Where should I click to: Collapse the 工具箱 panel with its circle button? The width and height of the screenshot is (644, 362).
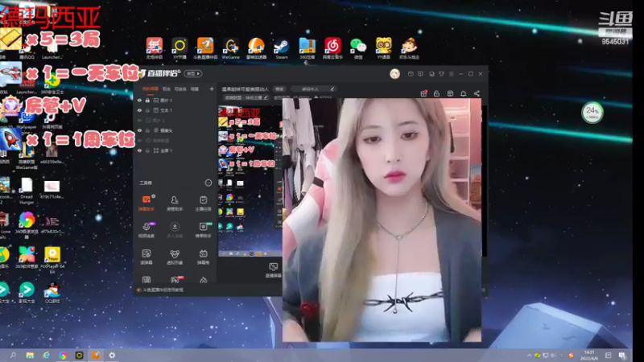208,183
